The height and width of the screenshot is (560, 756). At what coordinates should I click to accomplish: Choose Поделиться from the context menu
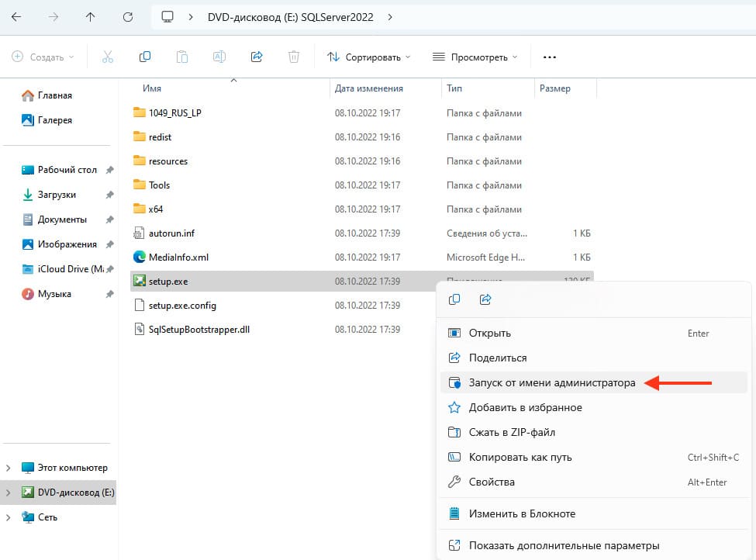coord(594,358)
